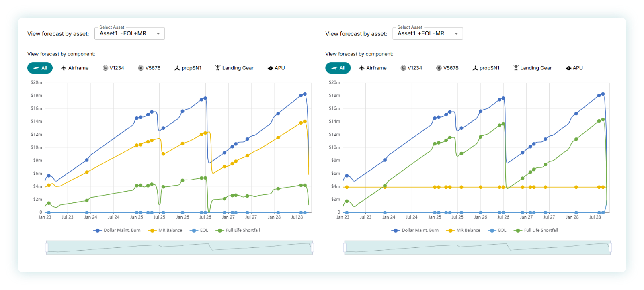Click 'View forecast by component:' above the -EOL+MR chart
Screen dimensions: 644x290
tap(61, 54)
